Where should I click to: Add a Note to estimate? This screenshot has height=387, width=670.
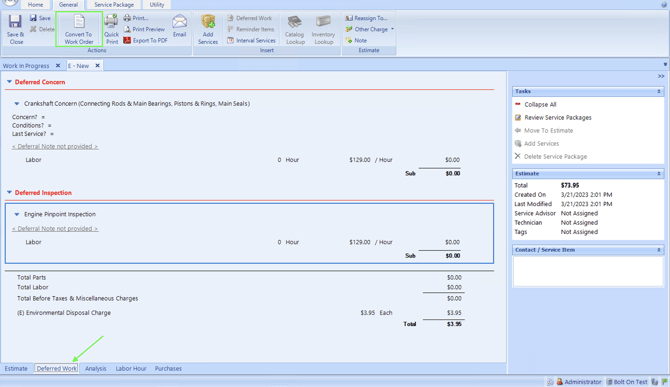(x=356, y=40)
